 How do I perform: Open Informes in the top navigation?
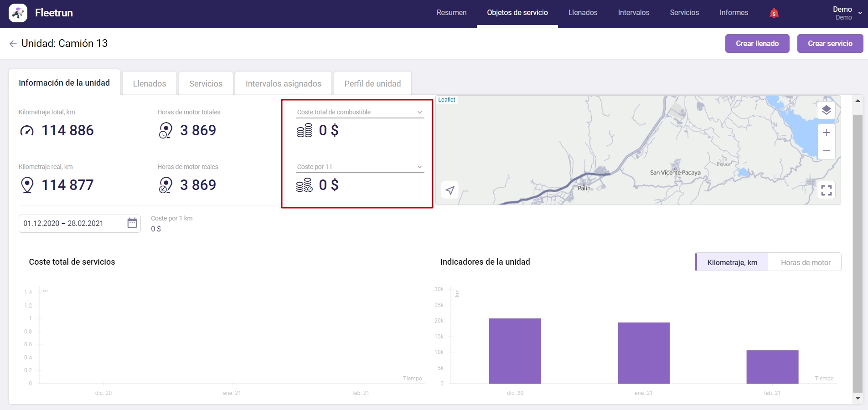(x=734, y=13)
